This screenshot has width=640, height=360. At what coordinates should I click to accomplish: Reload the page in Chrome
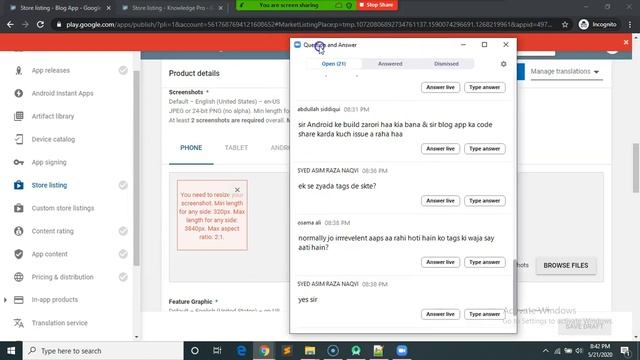click(x=40, y=24)
